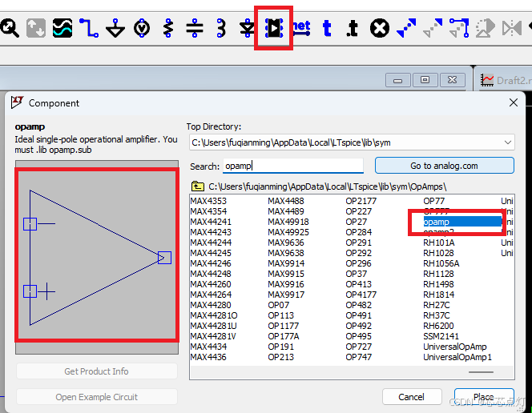The image size is (532, 413).
Task: Select the voltage source tool
Action: [x=142, y=28]
